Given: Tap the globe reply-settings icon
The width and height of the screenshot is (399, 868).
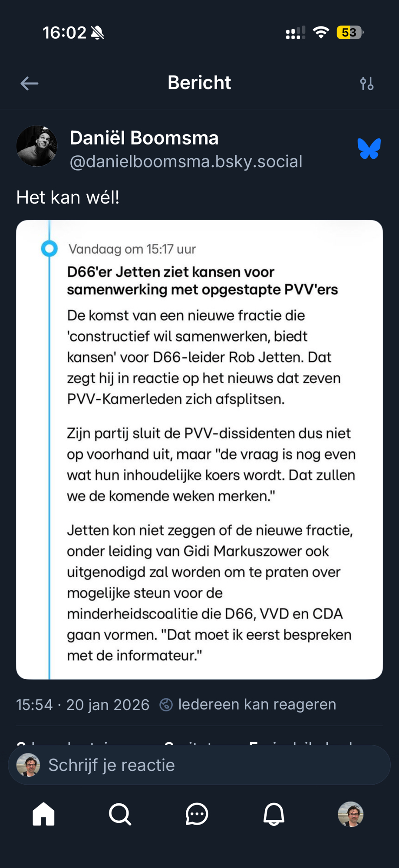Looking at the screenshot, I should coord(166,704).
